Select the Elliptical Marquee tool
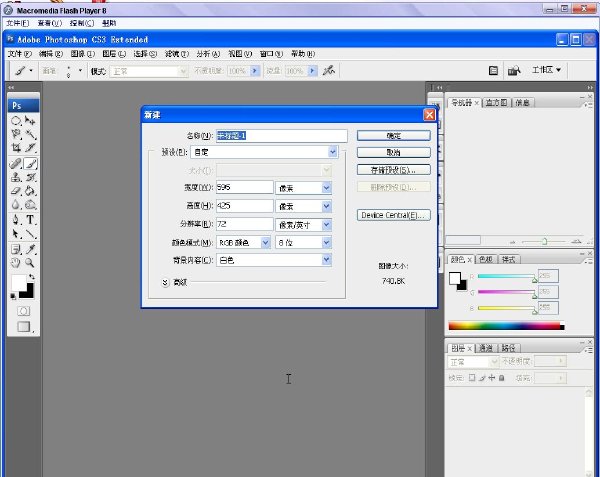The height and width of the screenshot is (477, 600). click(x=16, y=121)
